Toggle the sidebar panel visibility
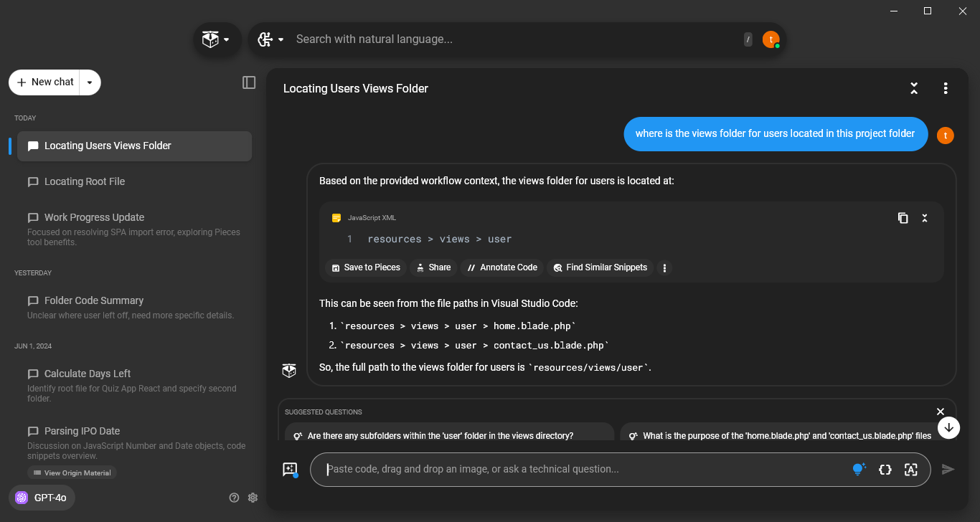The width and height of the screenshot is (980, 522). [248, 82]
